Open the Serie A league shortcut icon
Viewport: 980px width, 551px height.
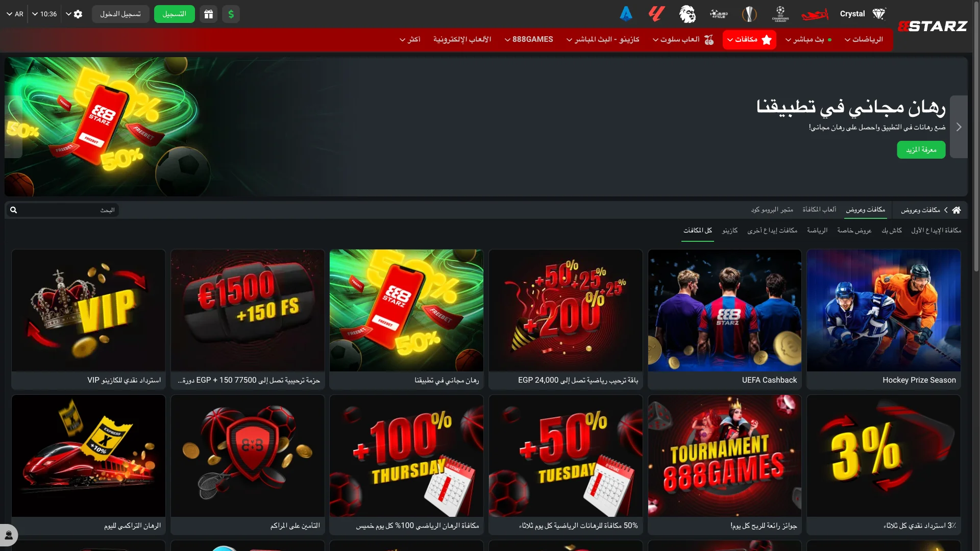coord(626,14)
